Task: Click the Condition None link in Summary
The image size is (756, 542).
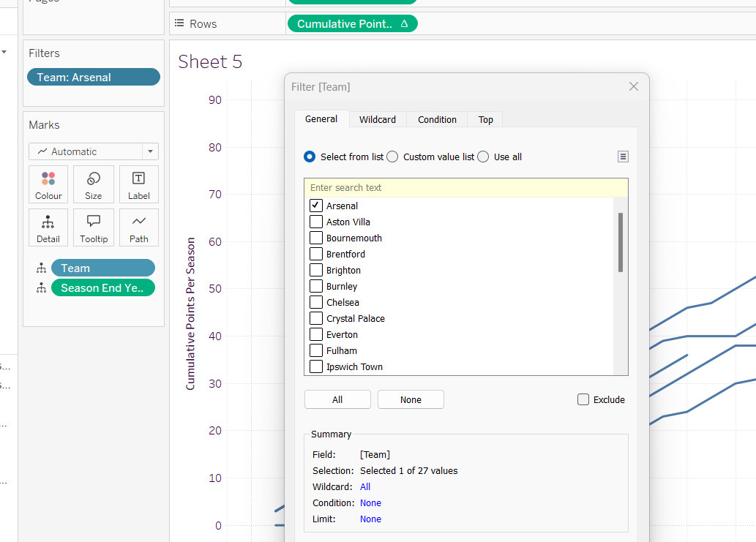Action: [x=370, y=503]
